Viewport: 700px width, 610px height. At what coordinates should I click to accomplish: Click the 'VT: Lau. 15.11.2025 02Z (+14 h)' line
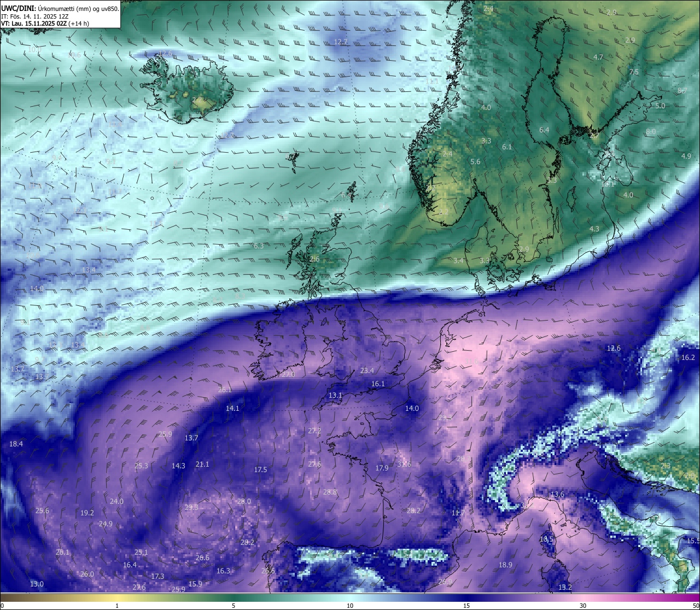45,24
